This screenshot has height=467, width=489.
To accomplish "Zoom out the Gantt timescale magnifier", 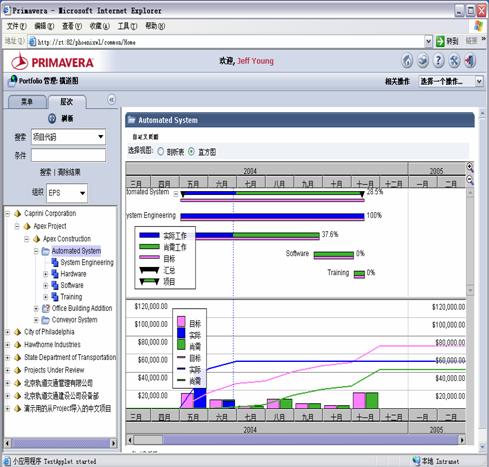I will 470,180.
